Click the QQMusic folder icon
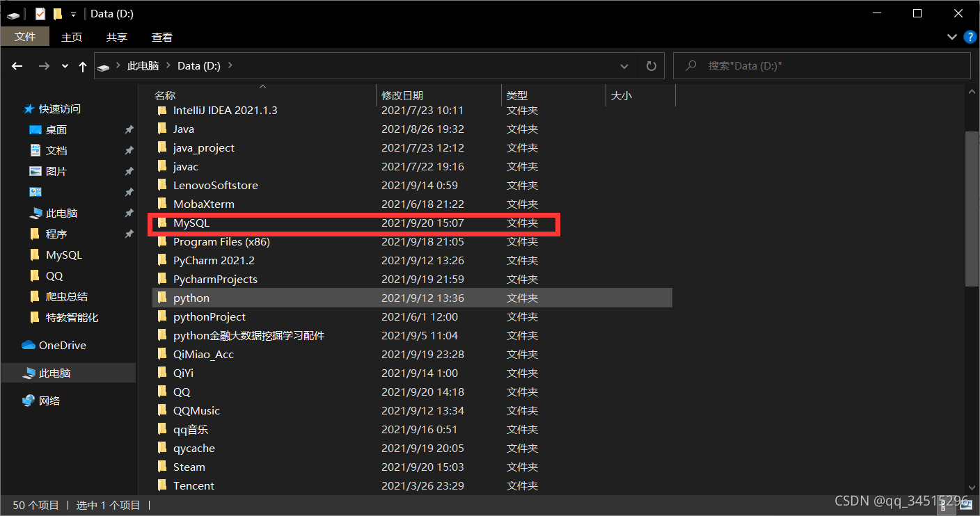Screen dimensions: 980x516 point(162,410)
